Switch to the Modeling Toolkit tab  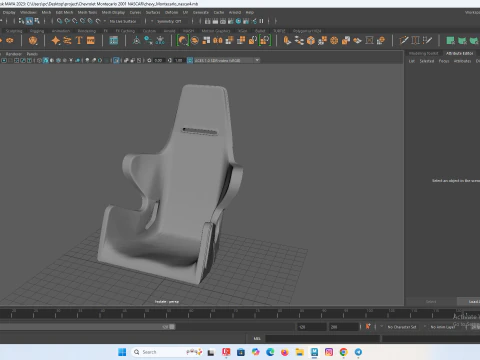[423, 53]
